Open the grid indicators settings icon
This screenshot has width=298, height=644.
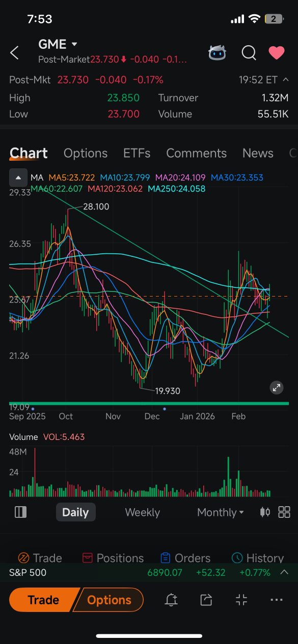pos(284,512)
